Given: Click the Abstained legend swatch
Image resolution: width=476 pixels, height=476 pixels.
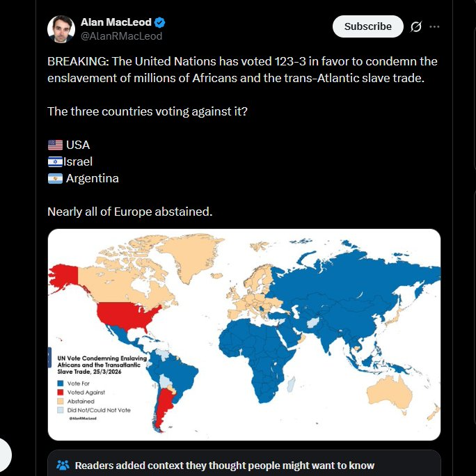Looking at the screenshot, I should point(61,402).
